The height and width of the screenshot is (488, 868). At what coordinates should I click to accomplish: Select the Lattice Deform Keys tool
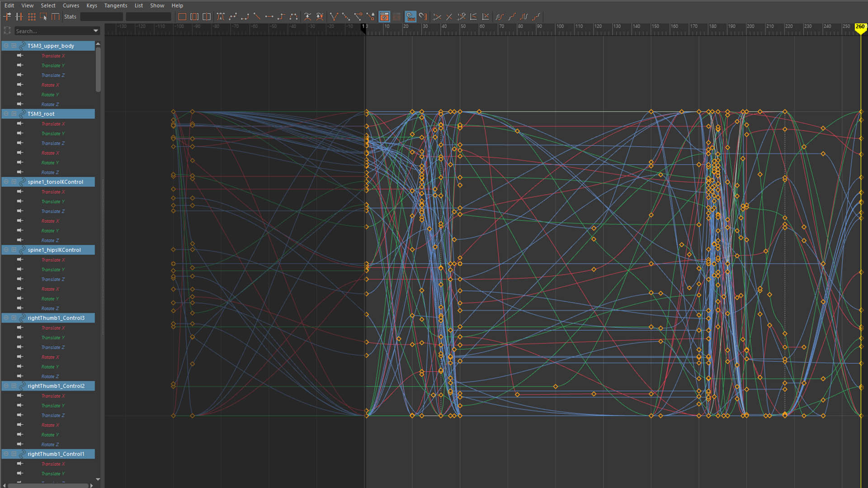(32, 17)
